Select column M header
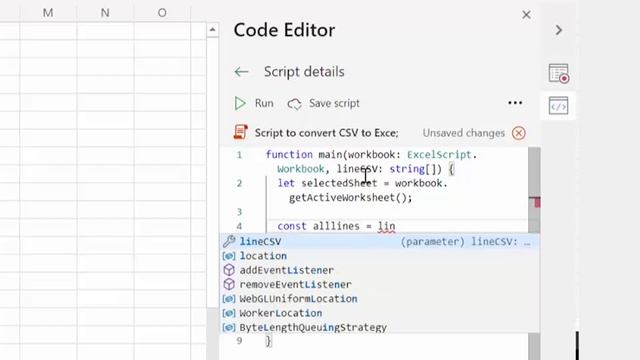Screen dimensions: 640x360 [x=48, y=13]
